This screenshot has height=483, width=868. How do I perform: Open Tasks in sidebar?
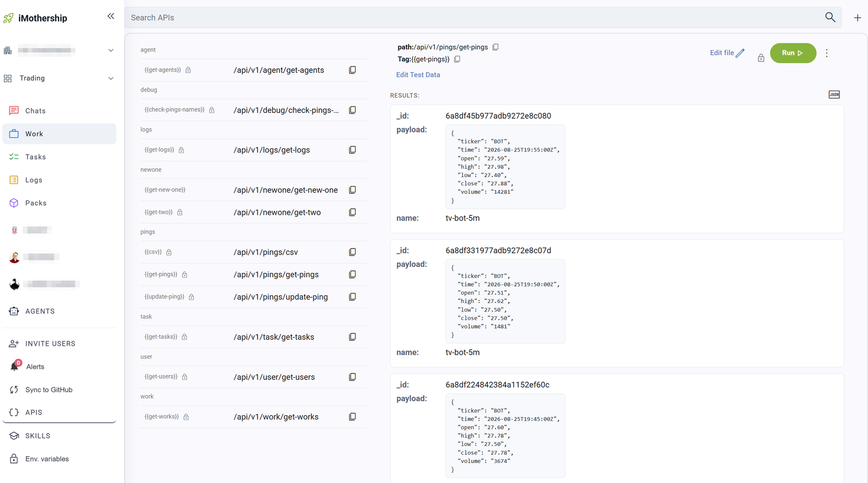point(59,157)
